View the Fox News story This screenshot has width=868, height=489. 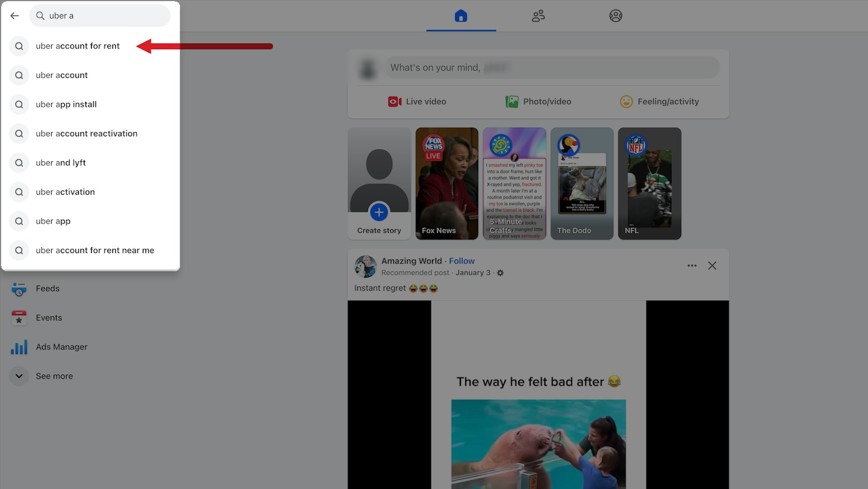coord(447,183)
